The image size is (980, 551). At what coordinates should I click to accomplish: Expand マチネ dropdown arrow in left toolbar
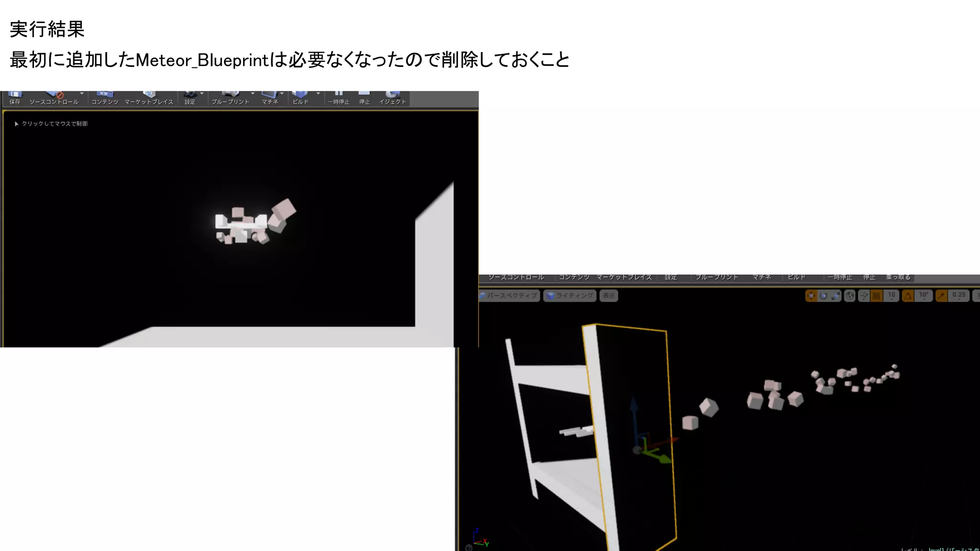pyautogui.click(x=282, y=94)
